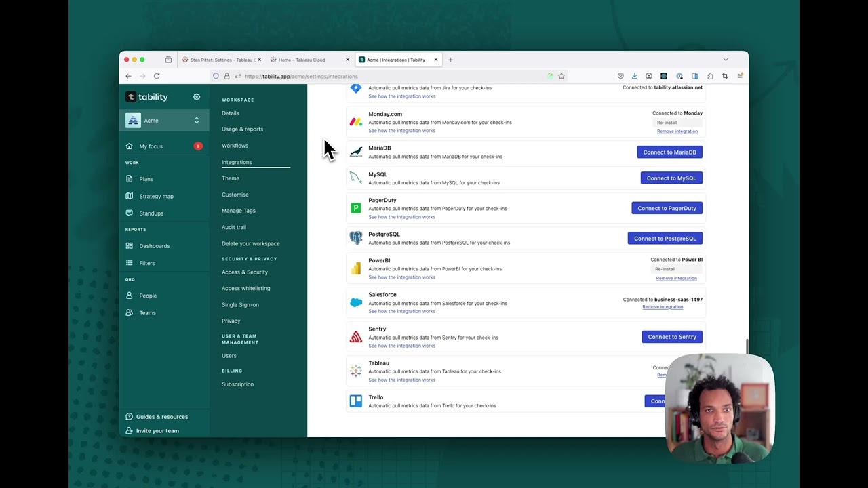Screen dimensions: 868x488
Task: Remove the Power BI integration link
Action: [x=676, y=278]
